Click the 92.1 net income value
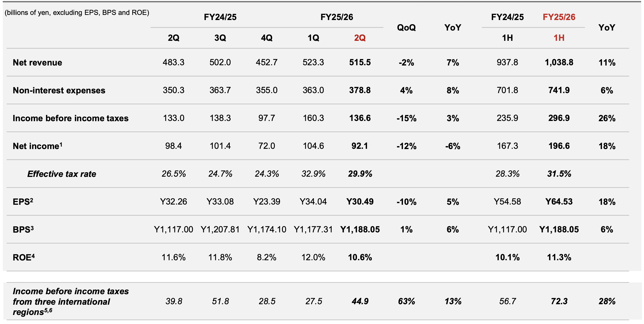 pyautogui.click(x=360, y=146)
